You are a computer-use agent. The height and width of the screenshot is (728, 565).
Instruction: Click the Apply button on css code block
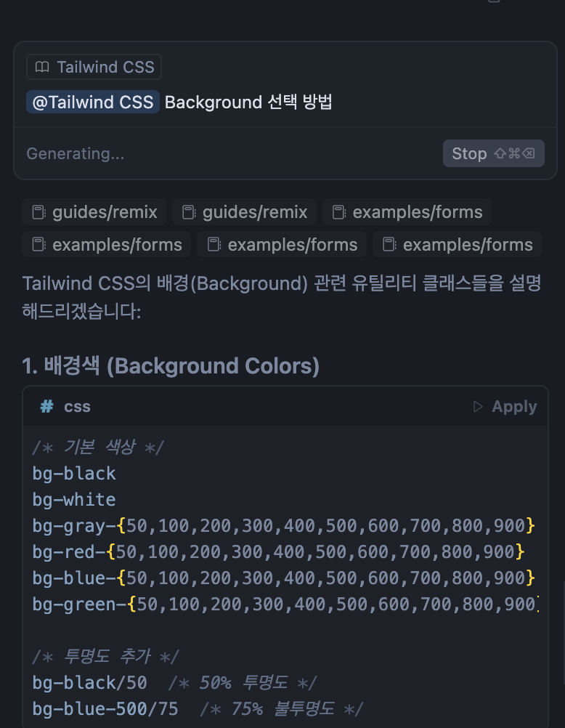[505, 407]
